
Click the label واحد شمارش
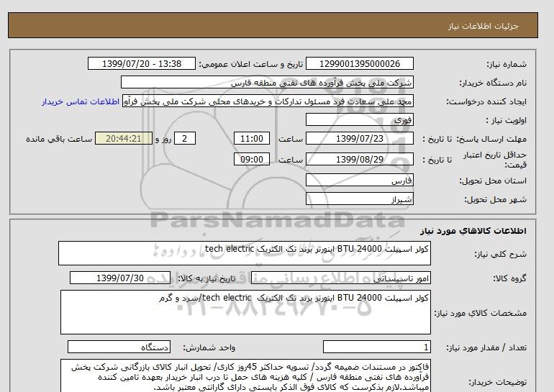coord(209,347)
